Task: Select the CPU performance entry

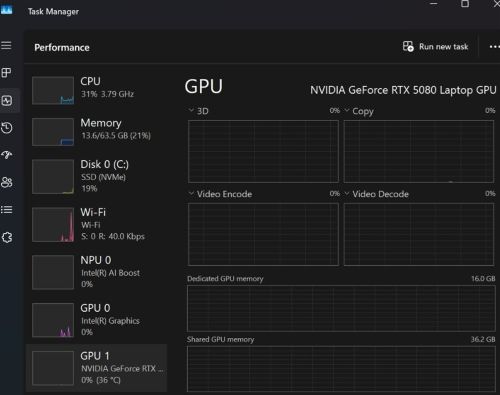Action: click(97, 90)
